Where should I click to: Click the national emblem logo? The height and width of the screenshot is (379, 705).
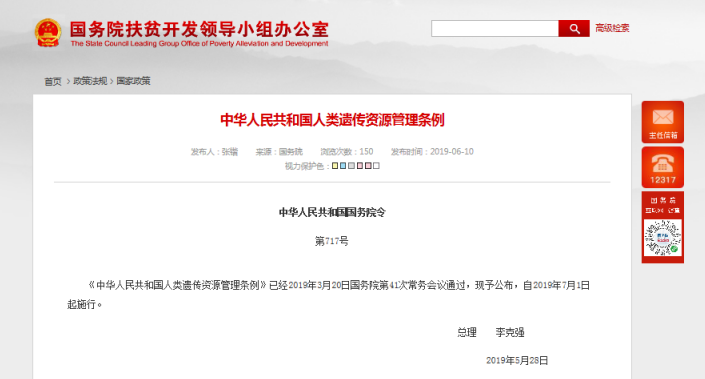click(48, 32)
